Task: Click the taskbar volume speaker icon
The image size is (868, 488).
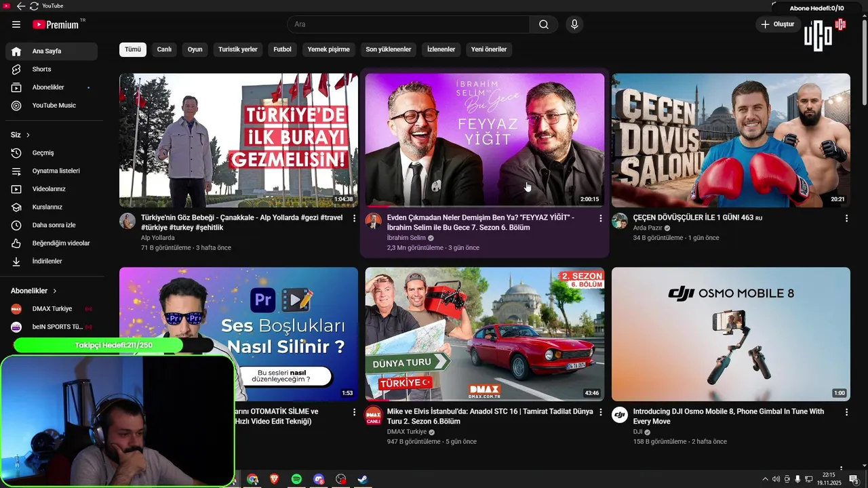Action: (x=776, y=479)
